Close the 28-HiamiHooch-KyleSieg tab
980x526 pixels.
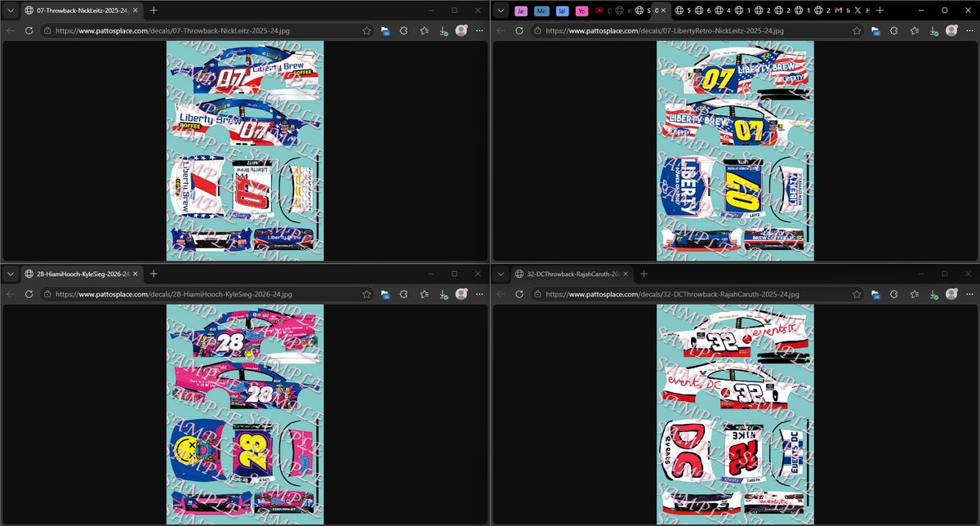point(134,274)
